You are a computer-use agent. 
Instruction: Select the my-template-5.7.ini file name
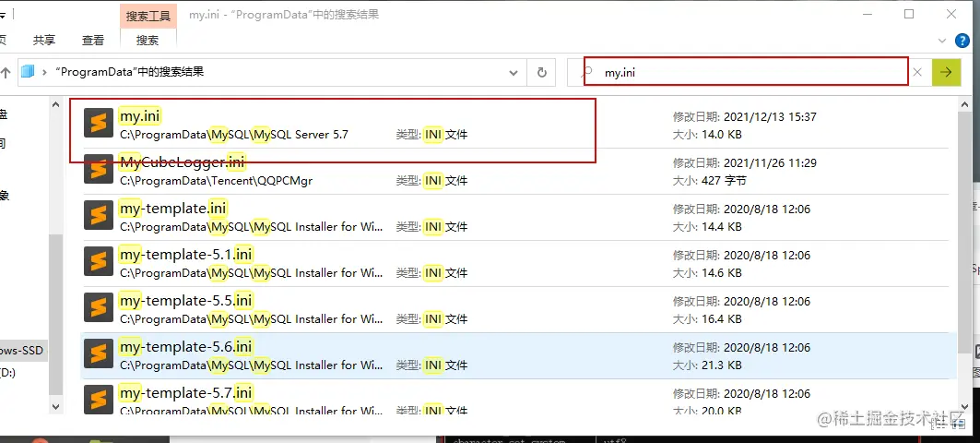click(185, 393)
